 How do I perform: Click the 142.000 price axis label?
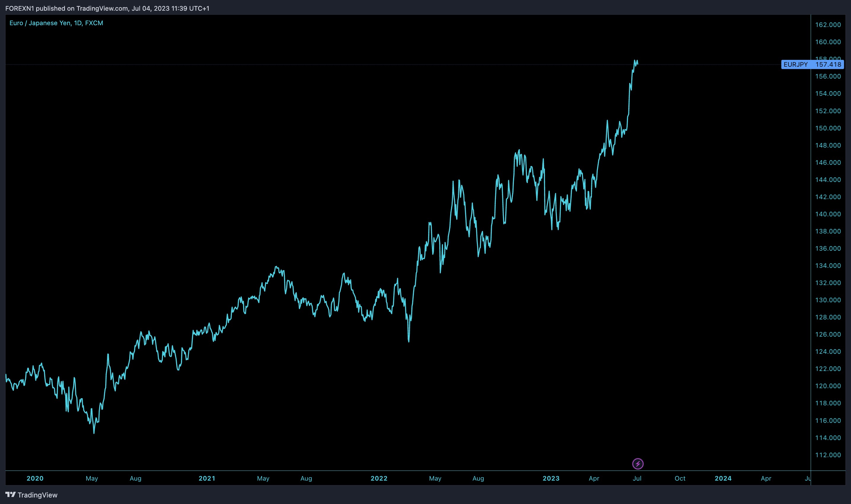828,197
